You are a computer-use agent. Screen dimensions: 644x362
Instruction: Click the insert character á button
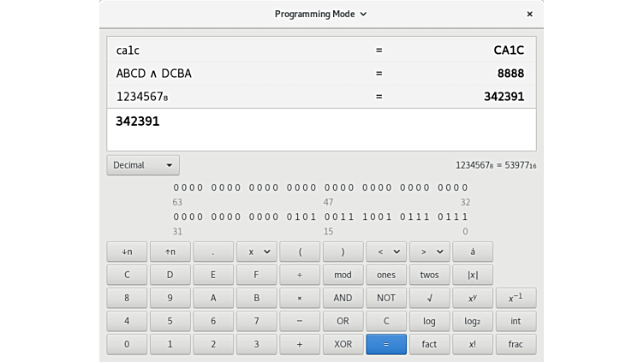(473, 252)
